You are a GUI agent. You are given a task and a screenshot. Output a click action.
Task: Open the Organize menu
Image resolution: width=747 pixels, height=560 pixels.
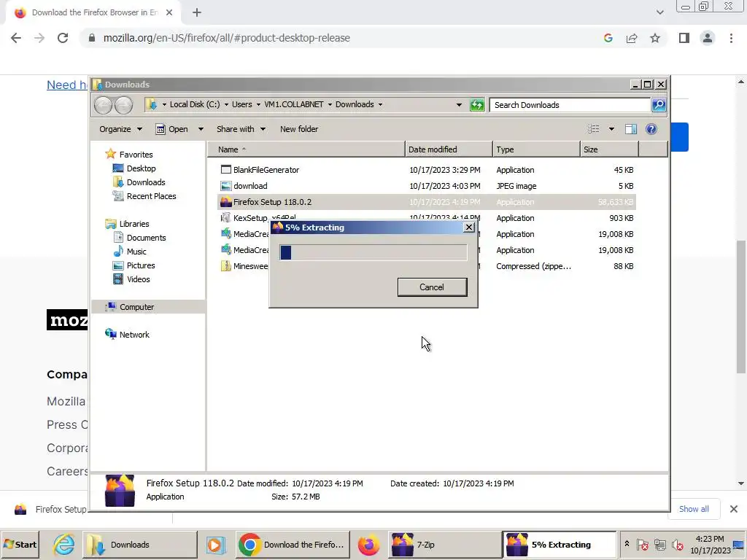point(120,129)
